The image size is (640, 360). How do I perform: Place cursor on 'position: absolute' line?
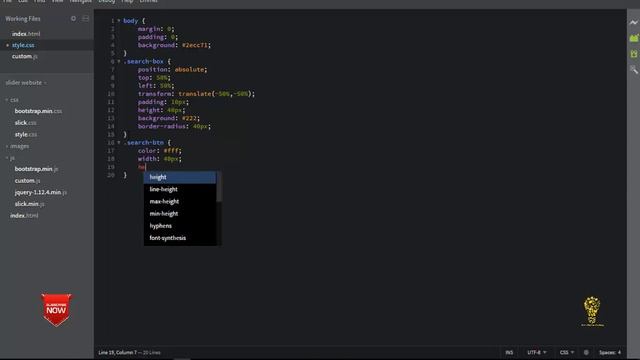[172, 69]
